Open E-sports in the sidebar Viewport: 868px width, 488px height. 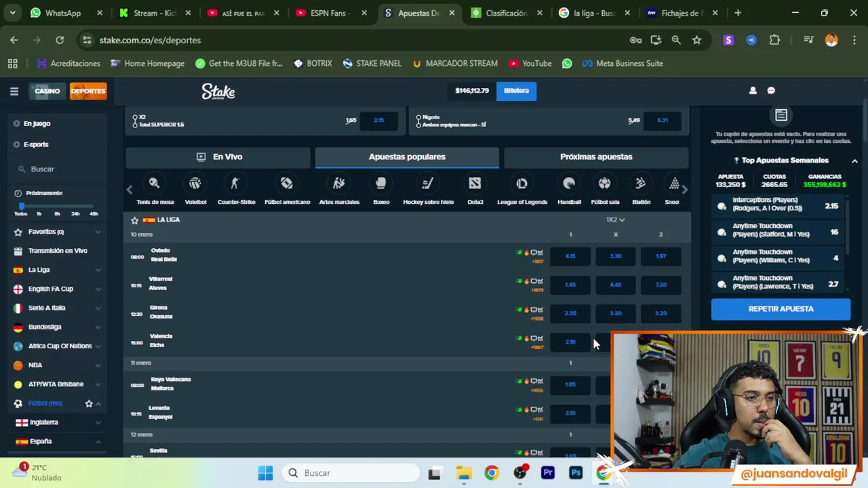point(35,144)
